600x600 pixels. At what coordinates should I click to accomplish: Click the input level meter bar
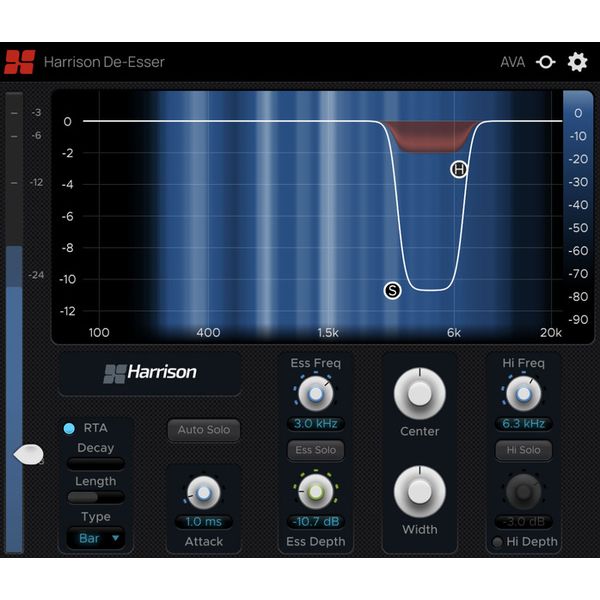pyautogui.click(x=15, y=322)
